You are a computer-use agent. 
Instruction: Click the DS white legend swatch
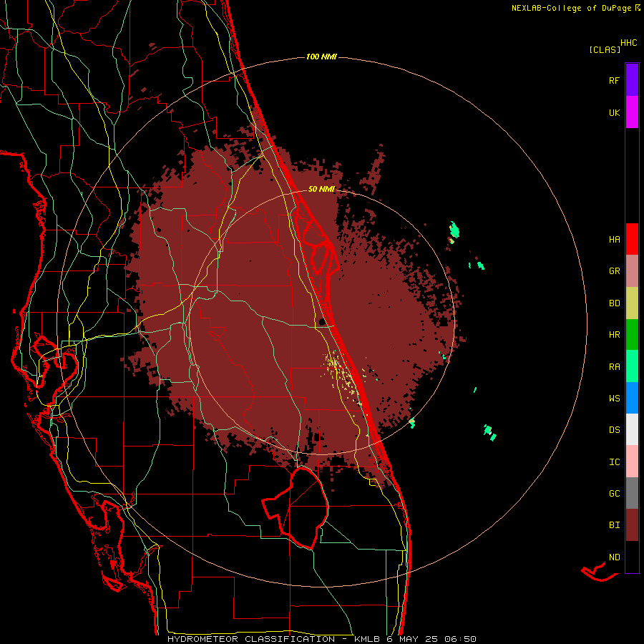(632, 429)
